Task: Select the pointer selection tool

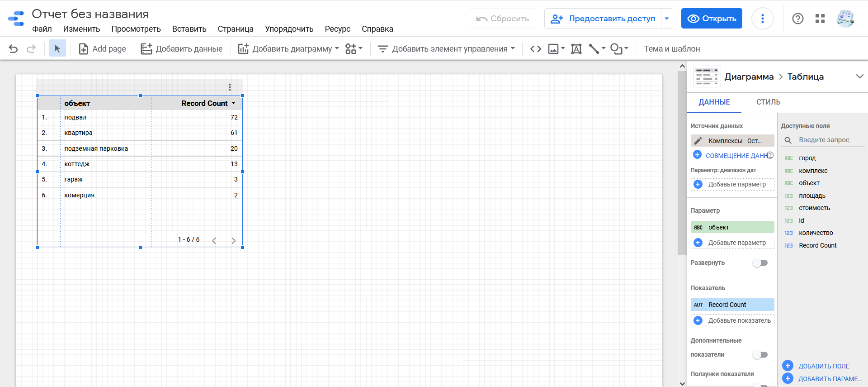Action: [57, 48]
